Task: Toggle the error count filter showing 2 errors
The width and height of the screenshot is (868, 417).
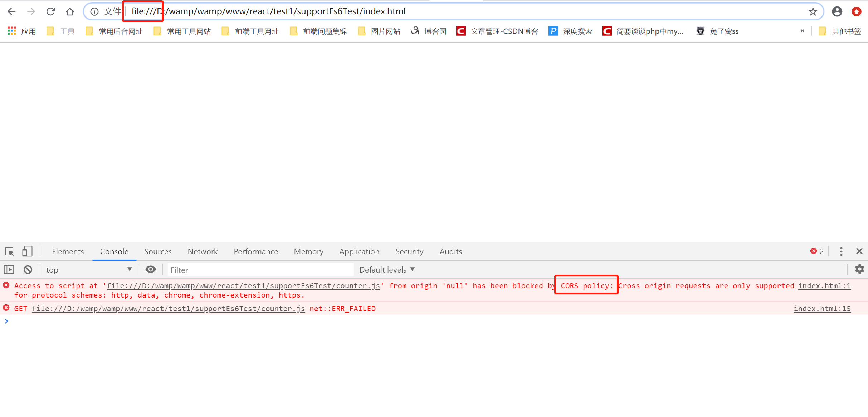Action: pyautogui.click(x=817, y=251)
